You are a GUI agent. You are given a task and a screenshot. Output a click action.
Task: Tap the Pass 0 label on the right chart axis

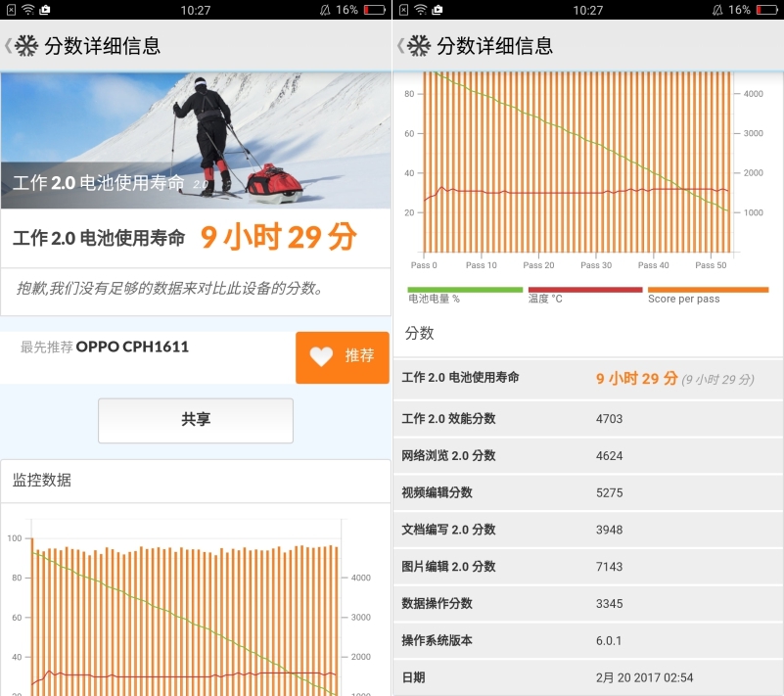coord(424,265)
